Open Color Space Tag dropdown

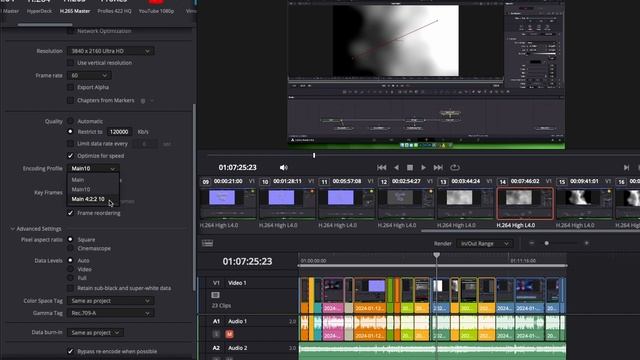[110, 301]
